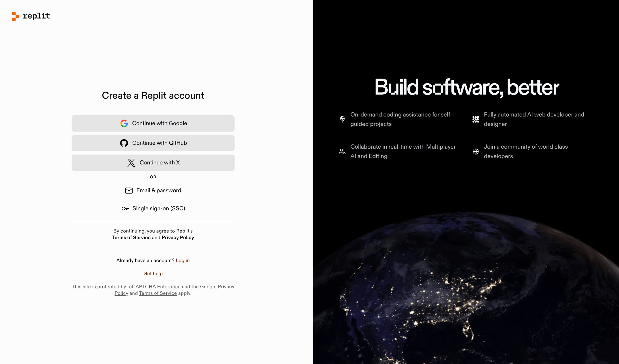Click the AI web developer dots icon
The image size is (619, 364).
[x=476, y=119]
